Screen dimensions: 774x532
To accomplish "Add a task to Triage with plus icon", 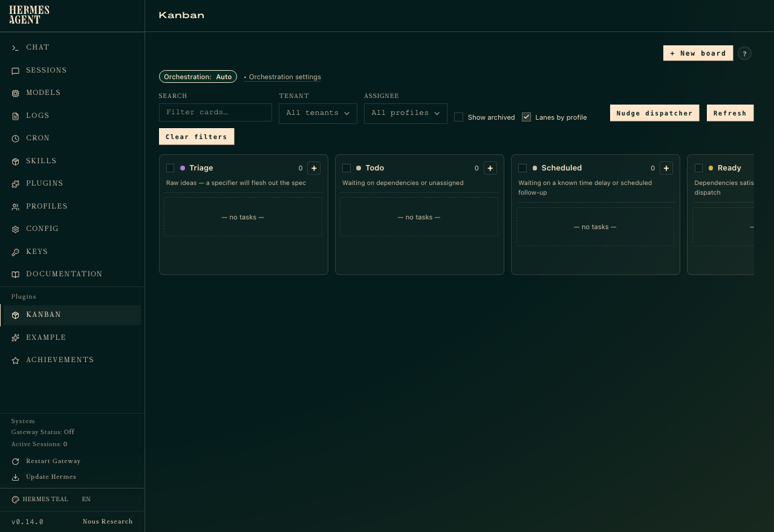I will (x=314, y=168).
